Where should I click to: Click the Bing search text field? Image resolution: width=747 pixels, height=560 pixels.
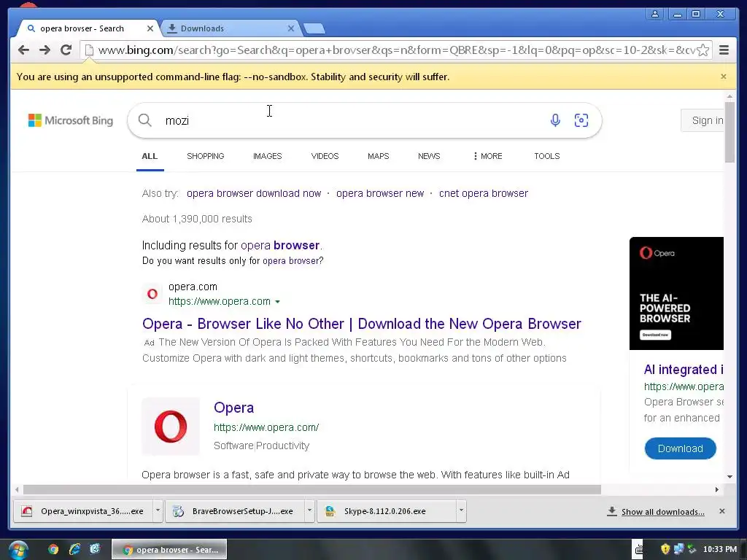coord(352,120)
